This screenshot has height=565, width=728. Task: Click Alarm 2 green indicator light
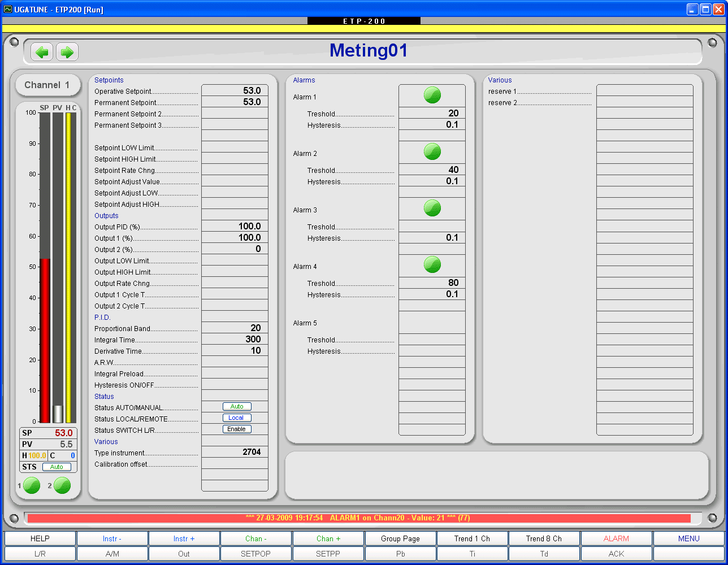(432, 151)
